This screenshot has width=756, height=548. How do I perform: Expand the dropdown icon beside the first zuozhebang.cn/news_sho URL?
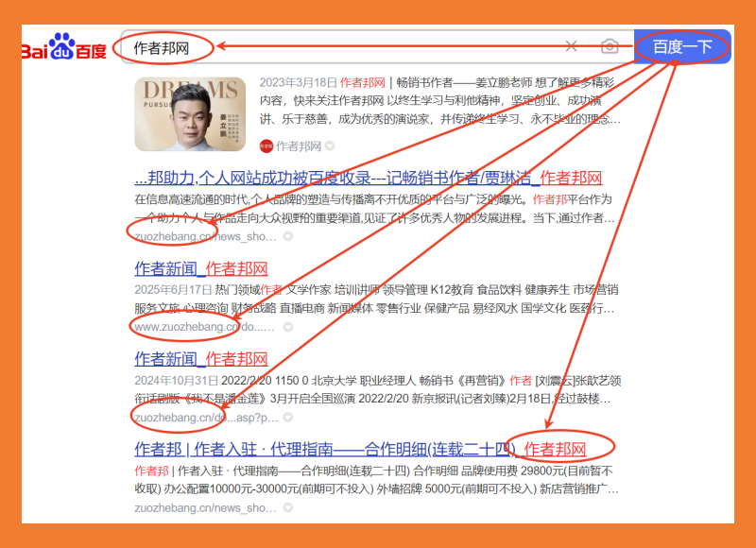point(286,236)
